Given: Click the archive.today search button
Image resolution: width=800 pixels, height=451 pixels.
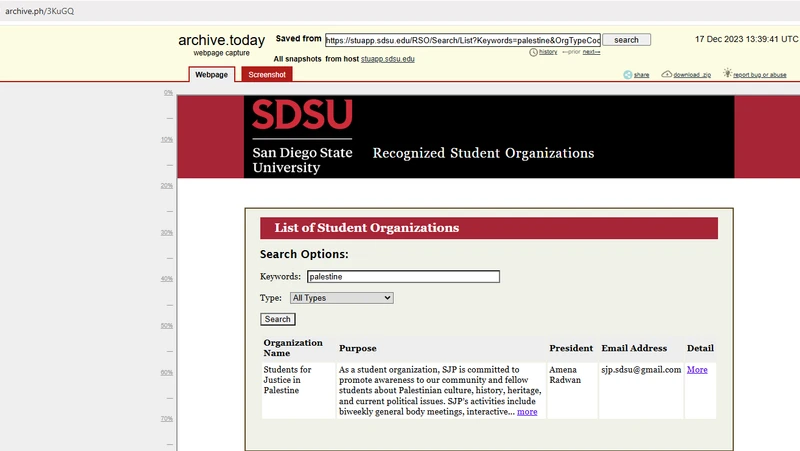Looking at the screenshot, I should [626, 40].
